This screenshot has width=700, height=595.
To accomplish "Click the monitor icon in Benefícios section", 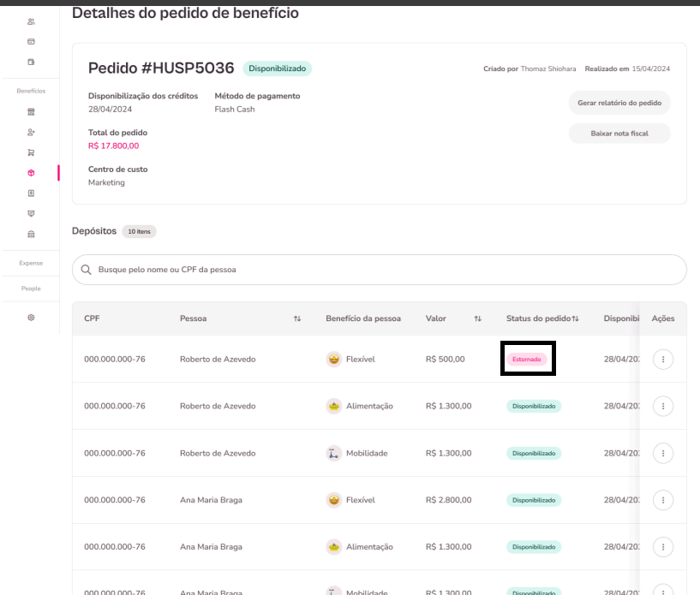I will 31,213.
